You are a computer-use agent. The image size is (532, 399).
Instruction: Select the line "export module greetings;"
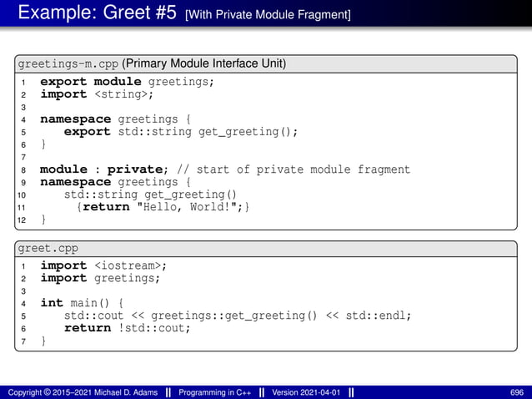pos(127,82)
